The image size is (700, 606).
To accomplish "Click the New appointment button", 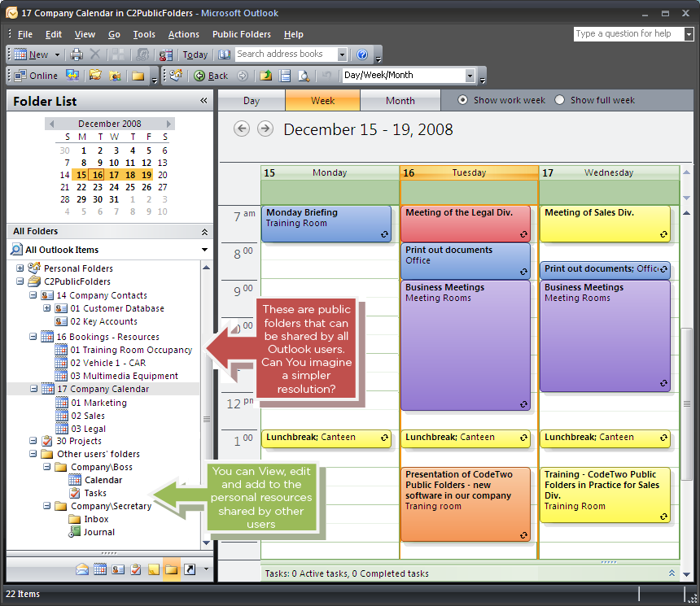I will click(31, 54).
